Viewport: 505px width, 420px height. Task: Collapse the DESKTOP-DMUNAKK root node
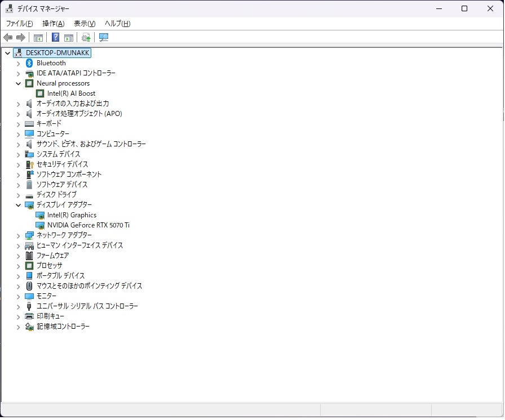point(8,53)
